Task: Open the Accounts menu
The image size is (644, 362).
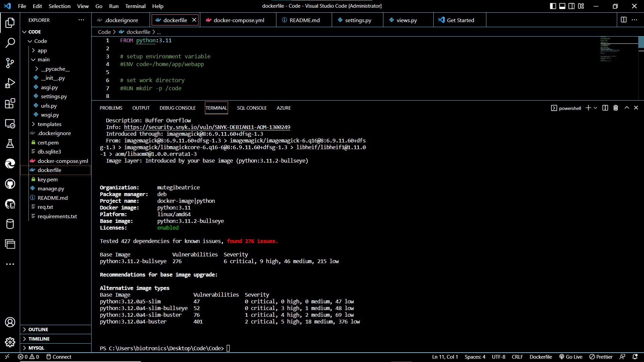Action: [10, 322]
